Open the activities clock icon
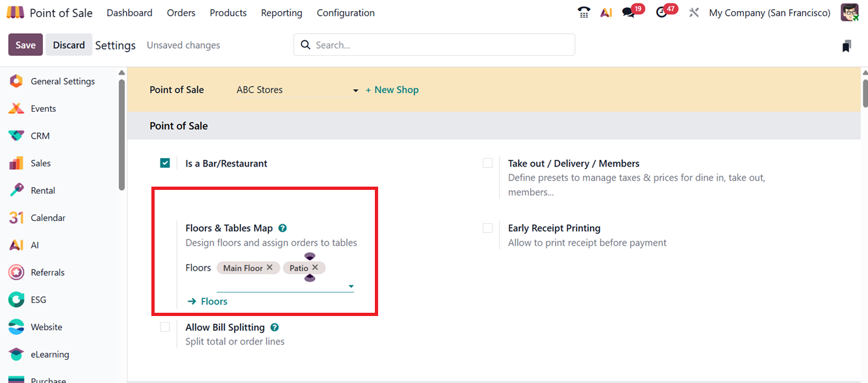 661,12
